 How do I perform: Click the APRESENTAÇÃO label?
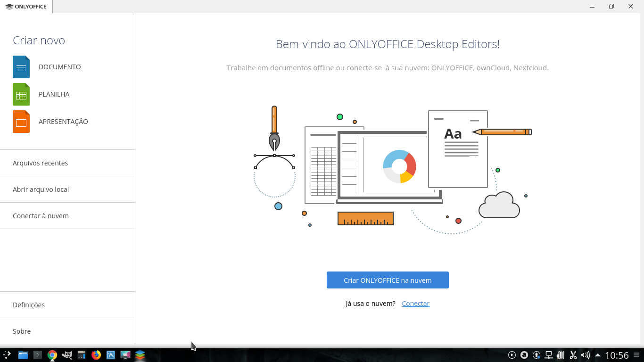tap(63, 122)
